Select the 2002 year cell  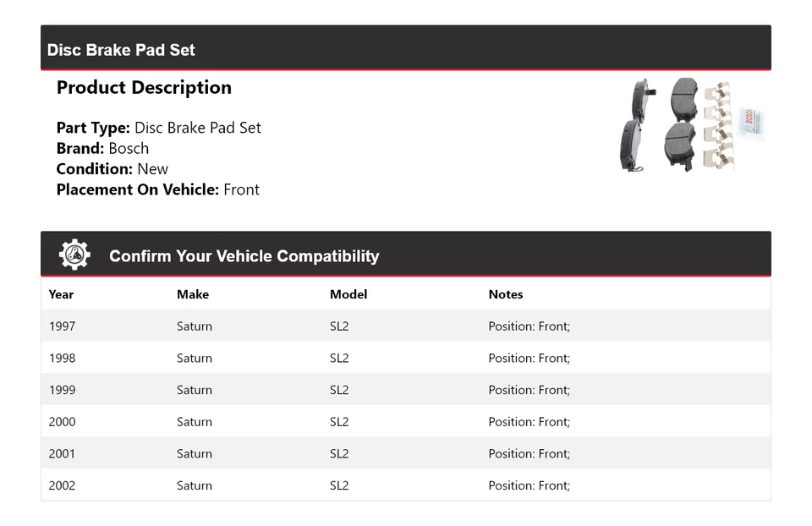click(x=62, y=486)
